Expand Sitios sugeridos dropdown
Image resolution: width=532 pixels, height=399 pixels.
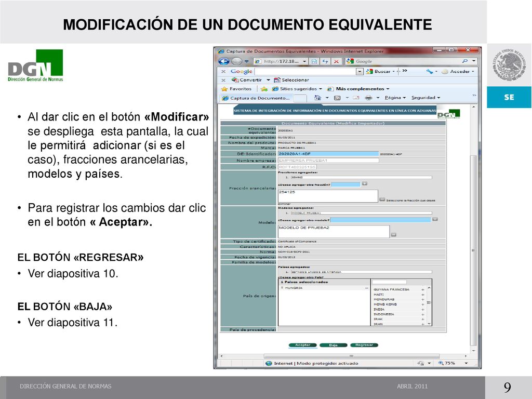[x=320, y=89]
